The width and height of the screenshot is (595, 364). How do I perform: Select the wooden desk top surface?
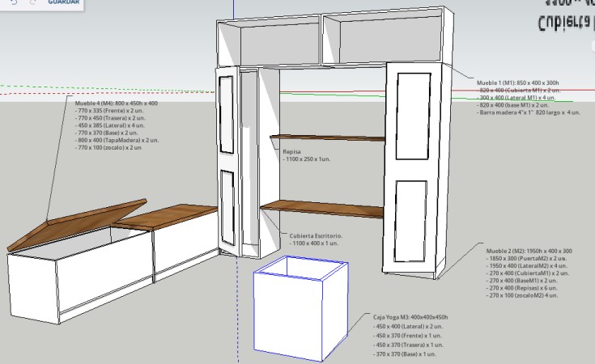[x=322, y=210]
